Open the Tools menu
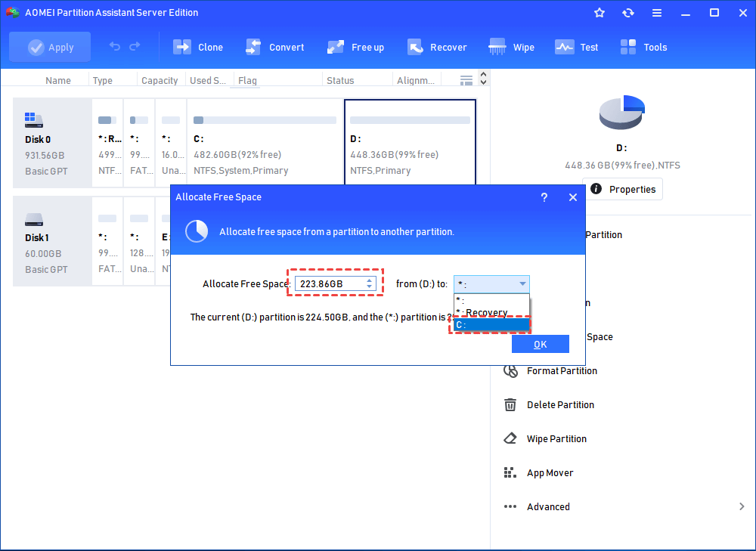Screen dimensions: 756x551 pyautogui.click(x=643, y=47)
